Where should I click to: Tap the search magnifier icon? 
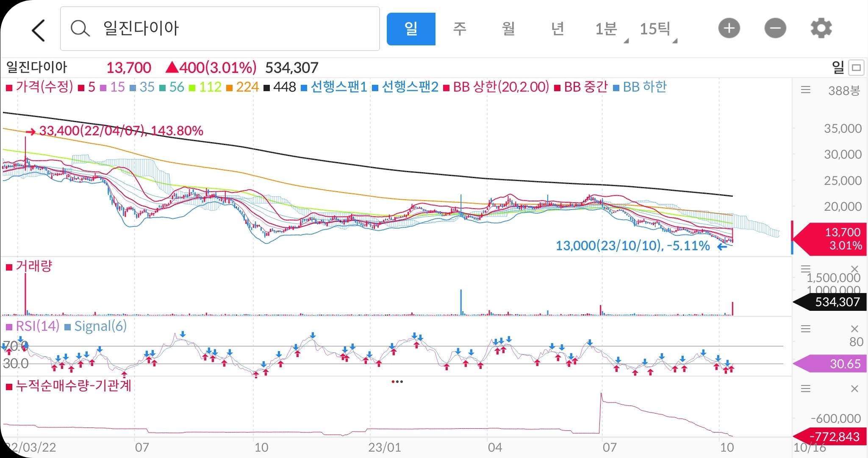[x=80, y=29]
